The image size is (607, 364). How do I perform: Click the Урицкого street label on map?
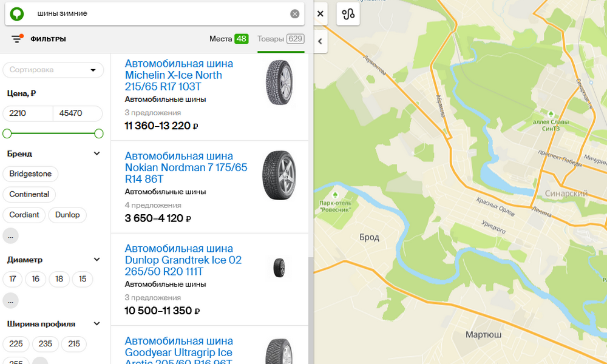493,227
